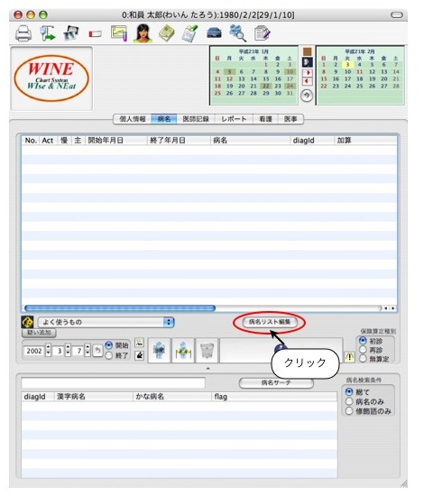Click the yellow warning triangle icon
This screenshot has height=504, width=424.
tap(349, 357)
